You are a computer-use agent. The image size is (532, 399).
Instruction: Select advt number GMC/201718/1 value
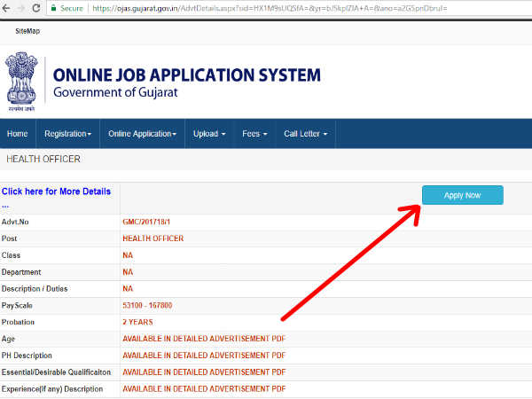click(146, 222)
